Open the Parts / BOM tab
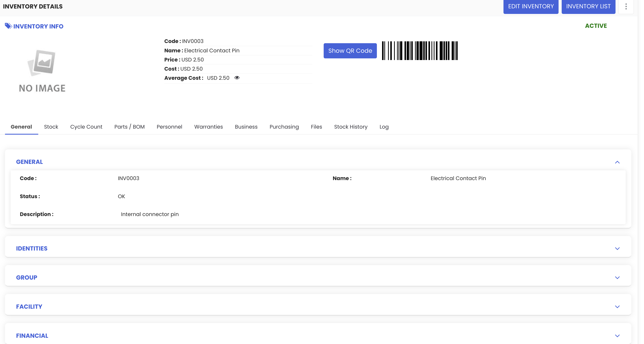 point(129,127)
